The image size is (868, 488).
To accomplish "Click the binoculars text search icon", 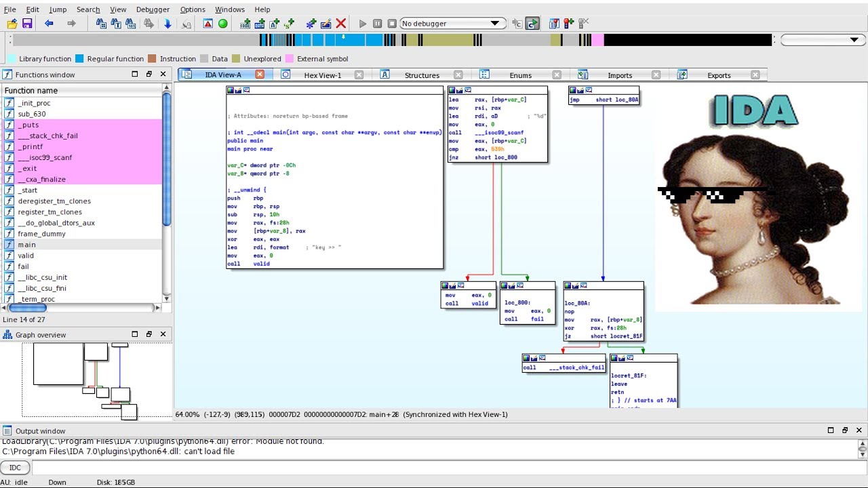I will pos(116,24).
